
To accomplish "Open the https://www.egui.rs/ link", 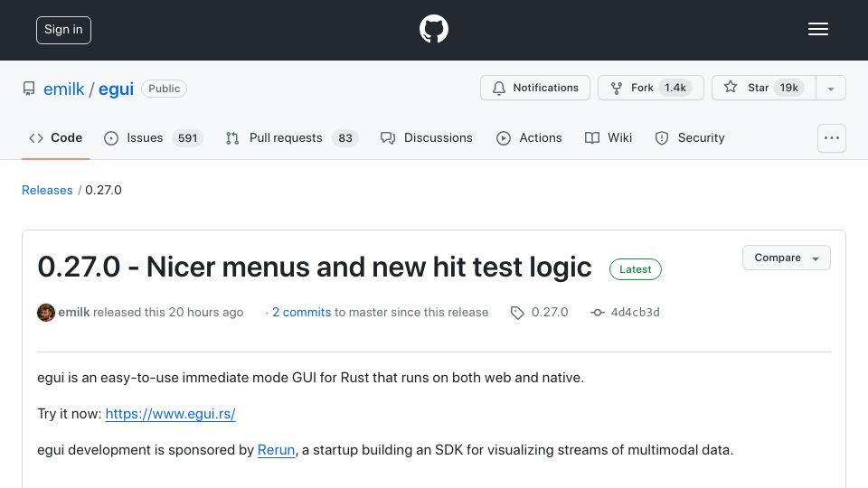I will 171,414.
